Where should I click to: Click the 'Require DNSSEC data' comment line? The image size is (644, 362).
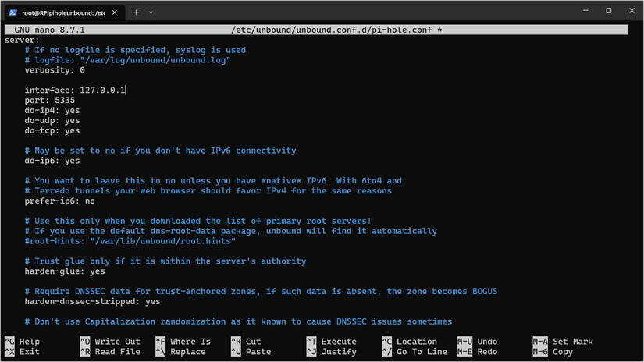point(261,292)
